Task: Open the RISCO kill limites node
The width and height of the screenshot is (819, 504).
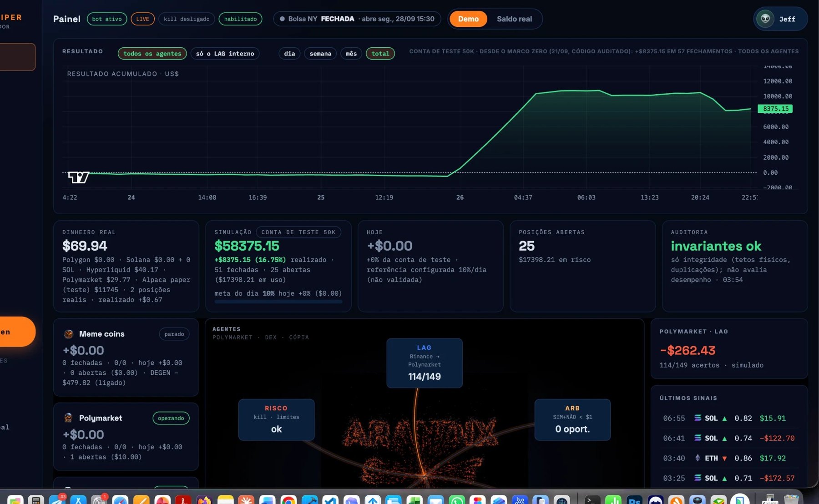Action: tap(276, 419)
